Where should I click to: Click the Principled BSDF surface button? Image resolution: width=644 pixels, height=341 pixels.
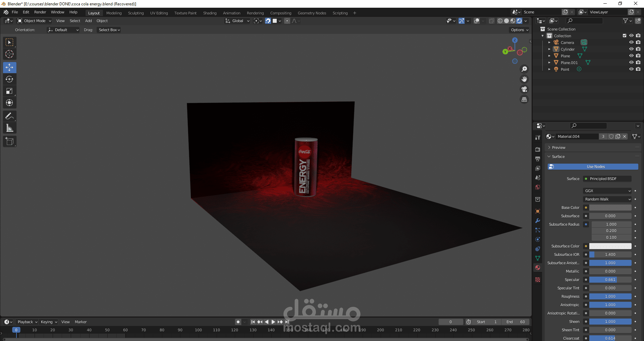(607, 179)
